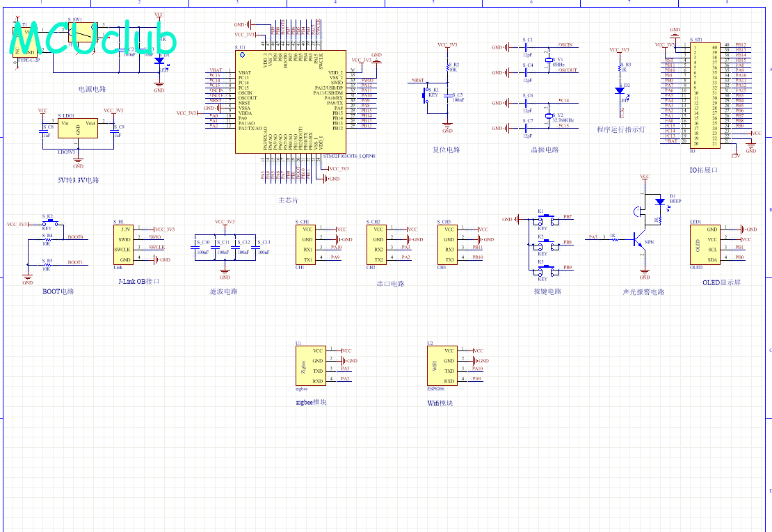Image resolution: width=772 pixels, height=532 pixels.
Task: Select the S_K2 boot KEY switch symbol
Action: click(x=51, y=224)
